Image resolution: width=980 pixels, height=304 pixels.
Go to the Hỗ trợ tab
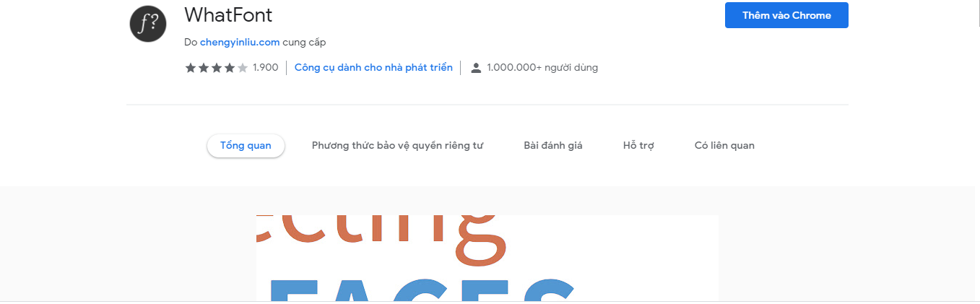(638, 145)
